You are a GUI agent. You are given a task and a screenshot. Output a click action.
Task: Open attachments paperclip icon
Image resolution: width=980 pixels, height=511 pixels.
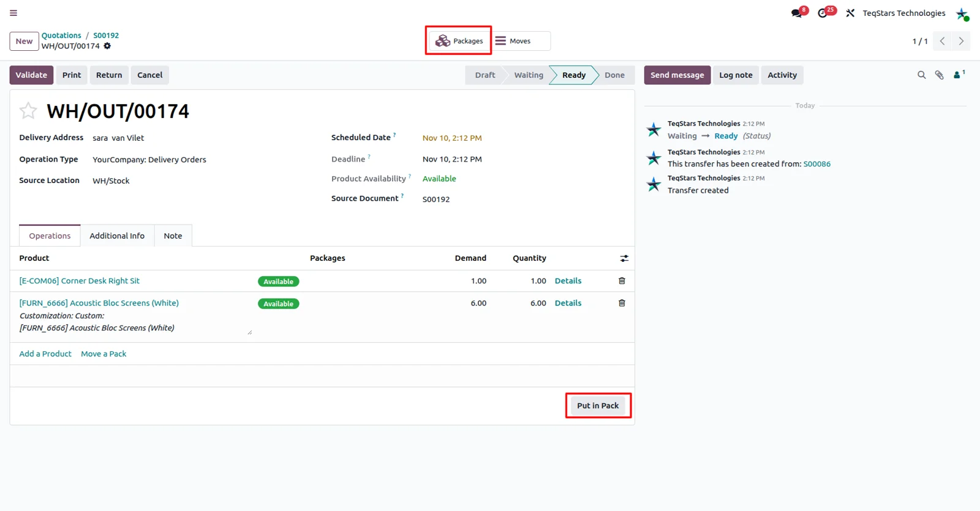pos(939,75)
